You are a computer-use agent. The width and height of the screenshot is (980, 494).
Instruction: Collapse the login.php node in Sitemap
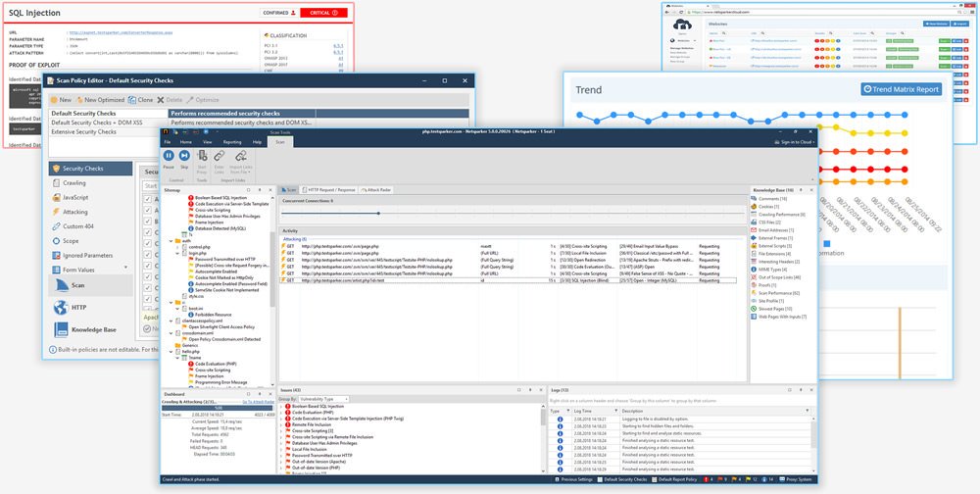point(178,253)
